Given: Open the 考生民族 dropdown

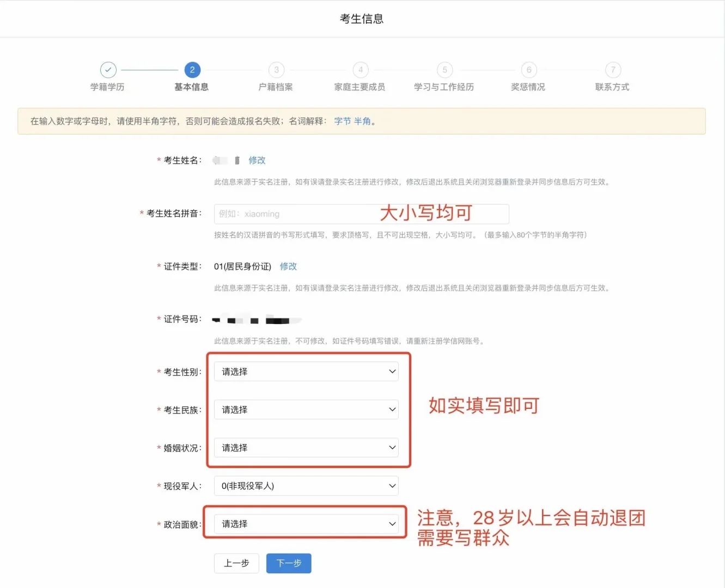Looking at the screenshot, I should point(306,409).
